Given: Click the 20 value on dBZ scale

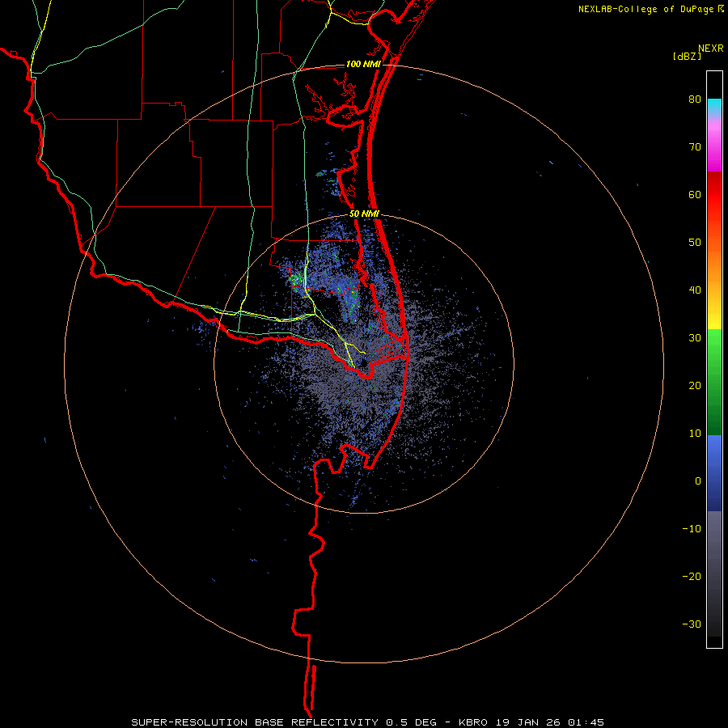Looking at the screenshot, I should (695, 386).
